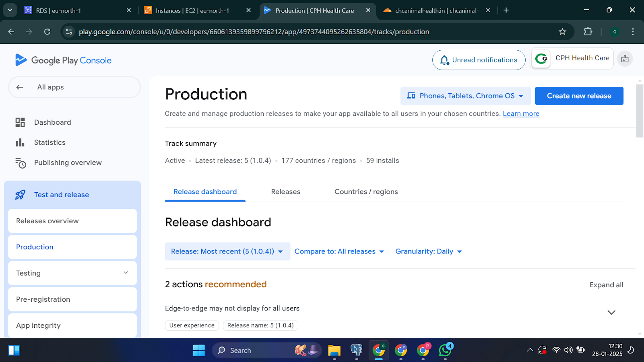This screenshot has width=644, height=362.
Task: Switch to the Instances EC2 browser tab
Action: point(198,10)
